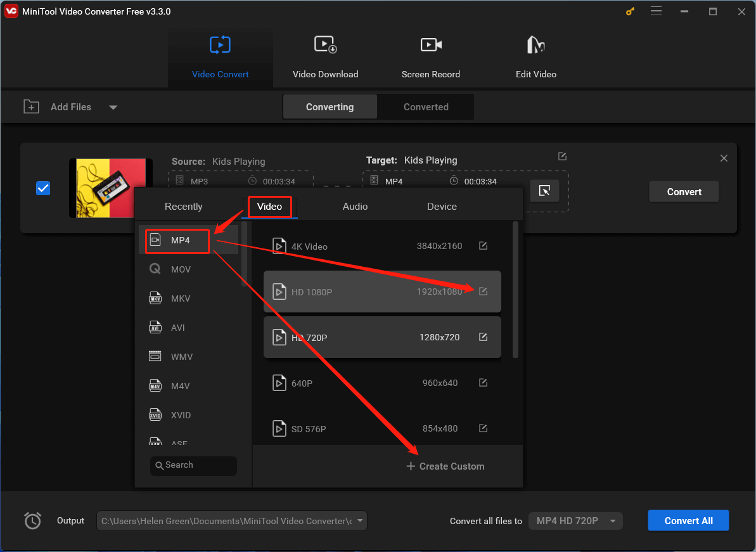Screen dimensions: 756x552
Task: Edit settings of SD 576P preset
Action: click(x=483, y=428)
